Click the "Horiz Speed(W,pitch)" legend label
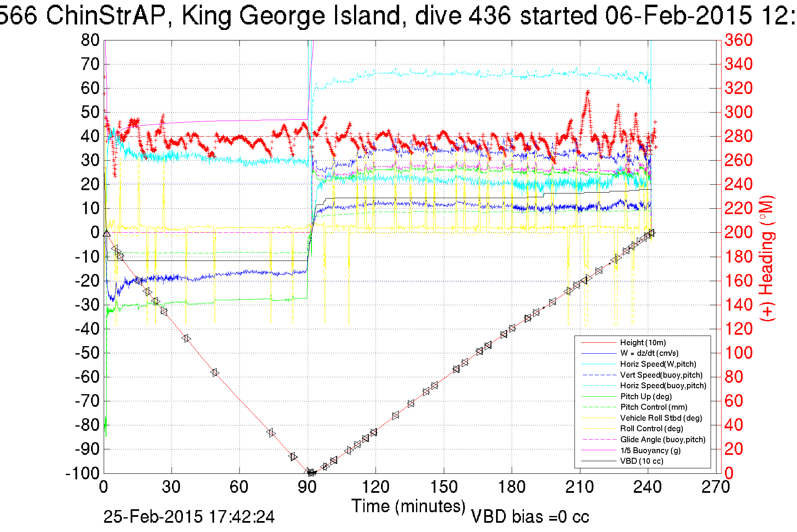Viewport: 797px width, 532px height. pyautogui.click(x=658, y=364)
